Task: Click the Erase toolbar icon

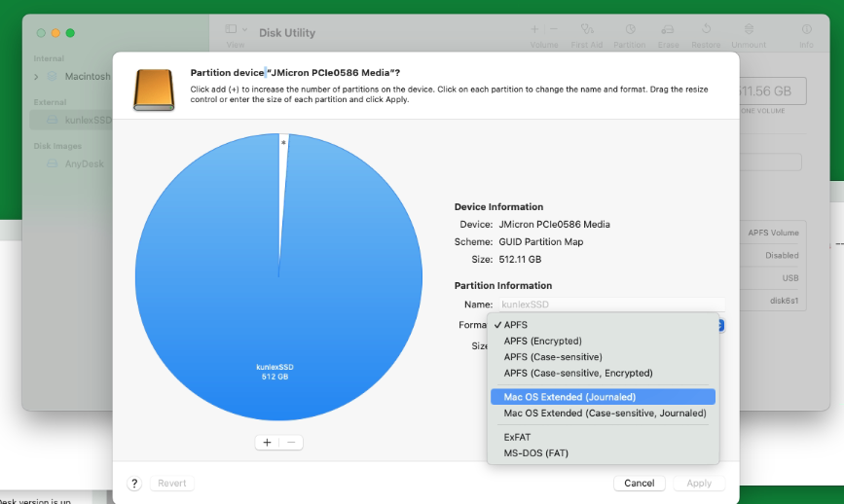Action: 668,34
